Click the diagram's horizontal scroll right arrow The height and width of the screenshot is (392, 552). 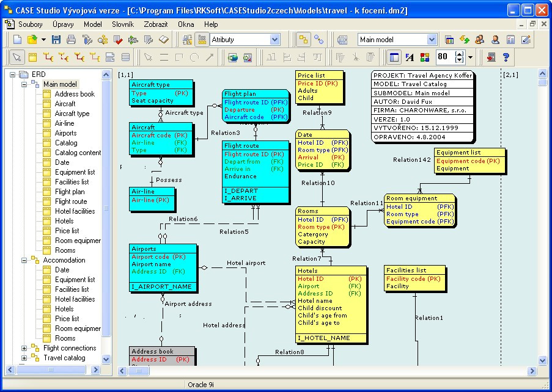pyautogui.click(x=532, y=371)
